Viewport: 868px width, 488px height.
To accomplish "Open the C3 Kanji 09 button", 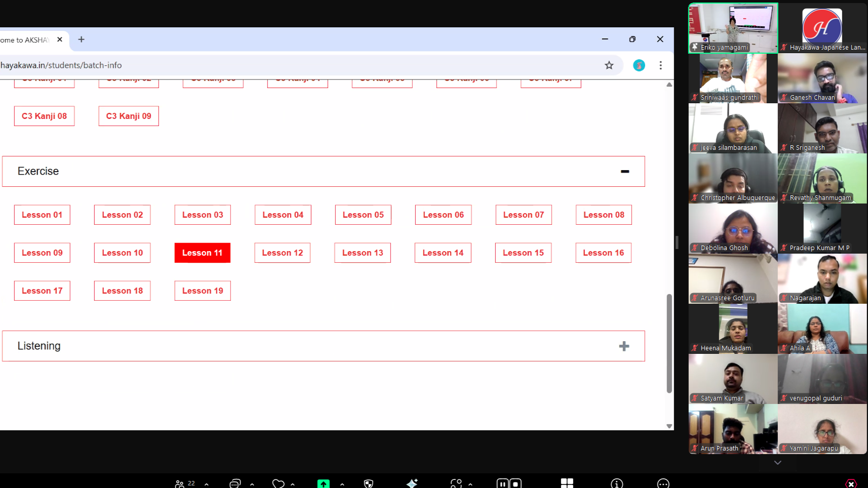I will 129,116.
